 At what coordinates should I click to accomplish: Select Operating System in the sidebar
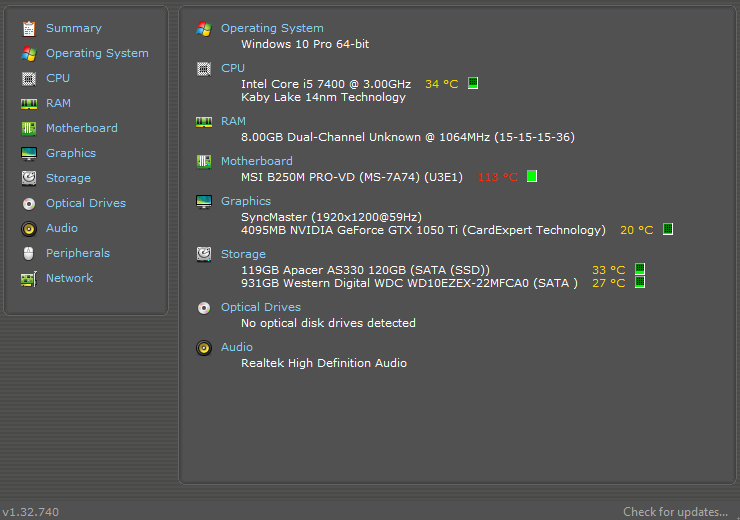click(97, 53)
